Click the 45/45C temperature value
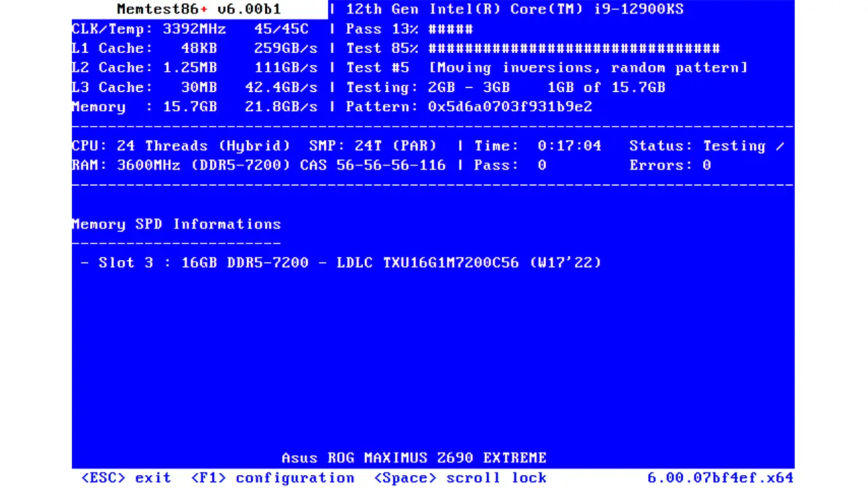Image resolution: width=868 pixels, height=488 pixels. pos(281,29)
